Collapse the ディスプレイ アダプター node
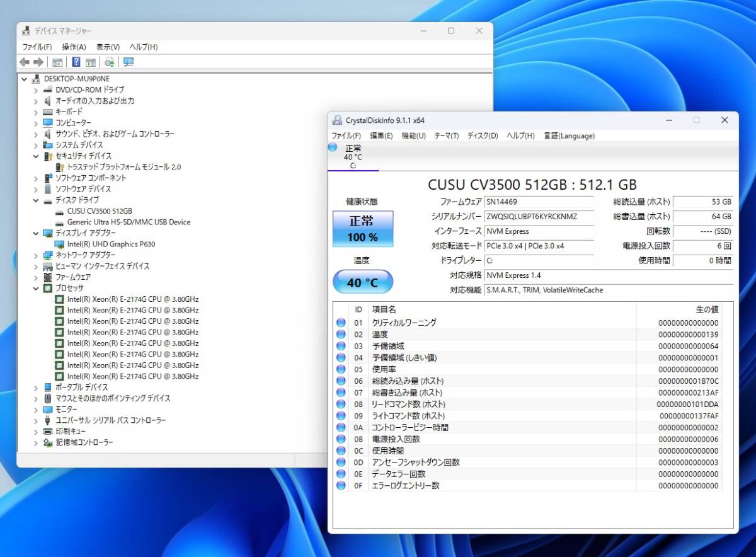The height and width of the screenshot is (557, 756). click(x=36, y=233)
